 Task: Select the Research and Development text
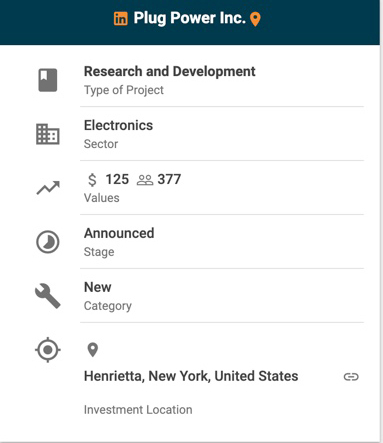[170, 71]
